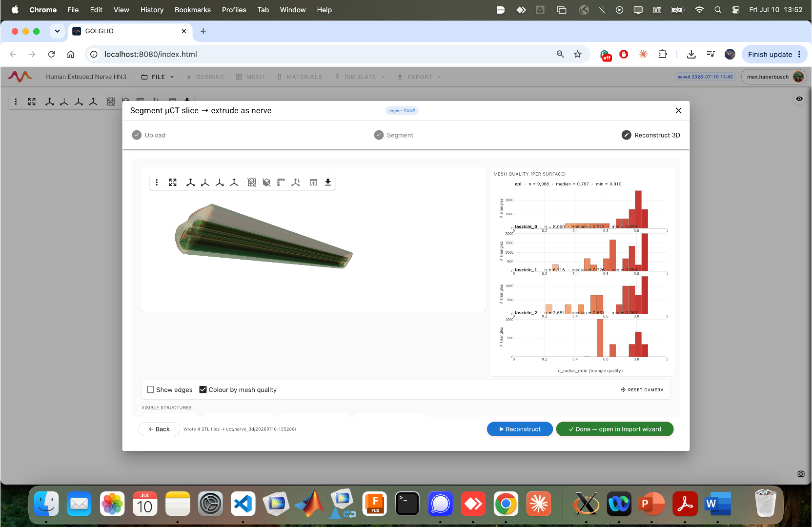Click the eye visibility icon in main viewport
Screen dimensions: 812x527
coord(799,99)
